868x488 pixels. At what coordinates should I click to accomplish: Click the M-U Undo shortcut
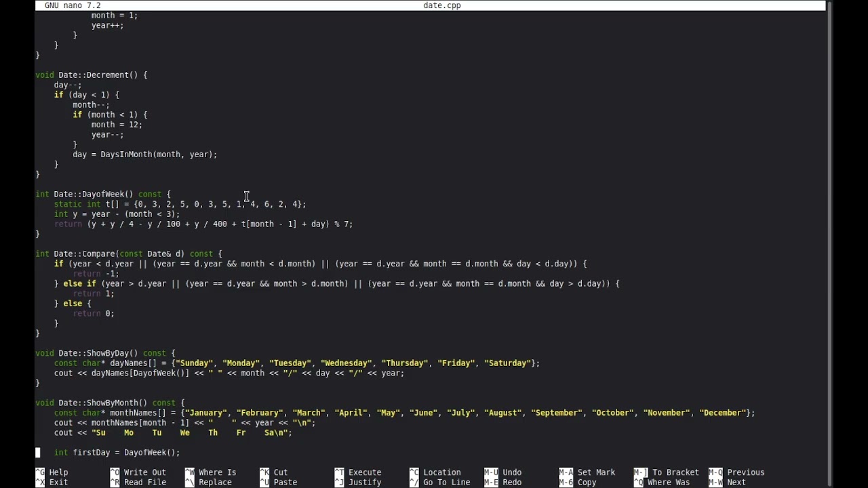click(x=503, y=472)
